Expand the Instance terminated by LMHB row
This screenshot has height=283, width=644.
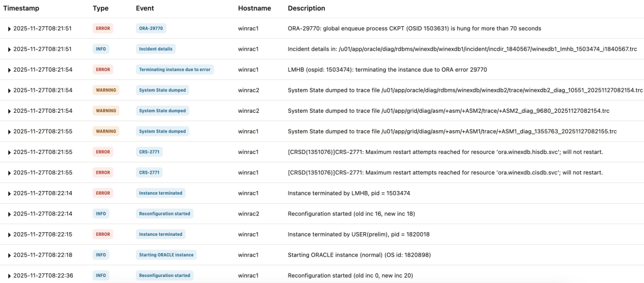pos(9,193)
